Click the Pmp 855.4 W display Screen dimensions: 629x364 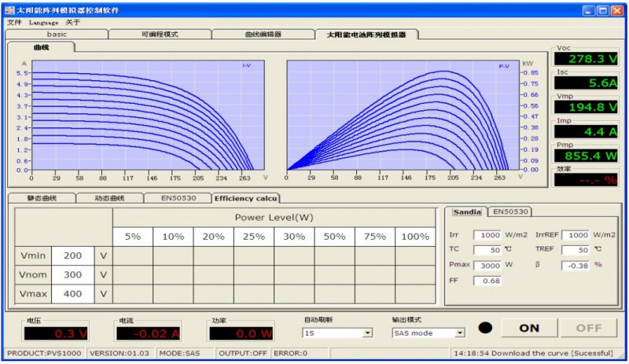point(586,156)
